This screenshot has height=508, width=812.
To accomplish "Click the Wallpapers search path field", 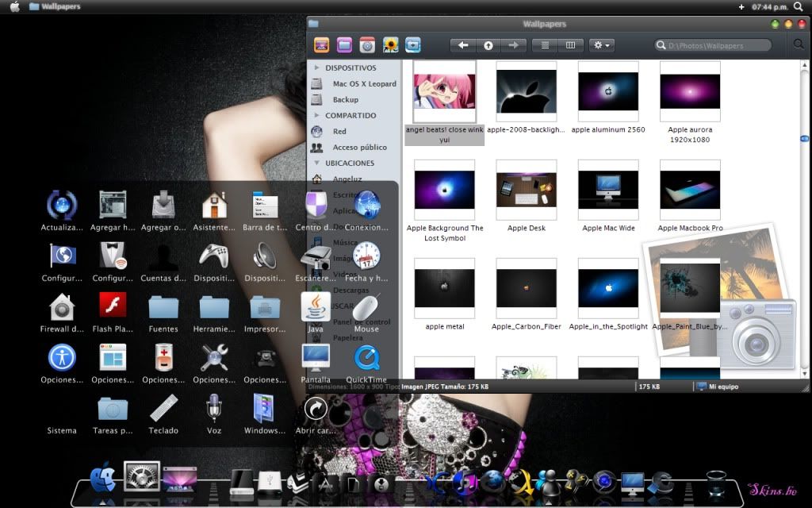I will [713, 45].
